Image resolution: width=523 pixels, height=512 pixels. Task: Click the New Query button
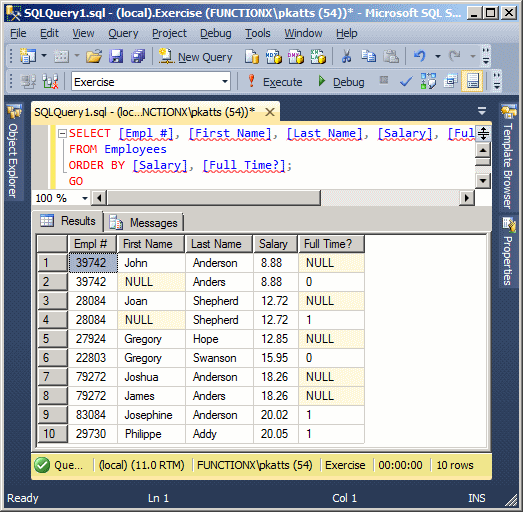(x=195, y=56)
